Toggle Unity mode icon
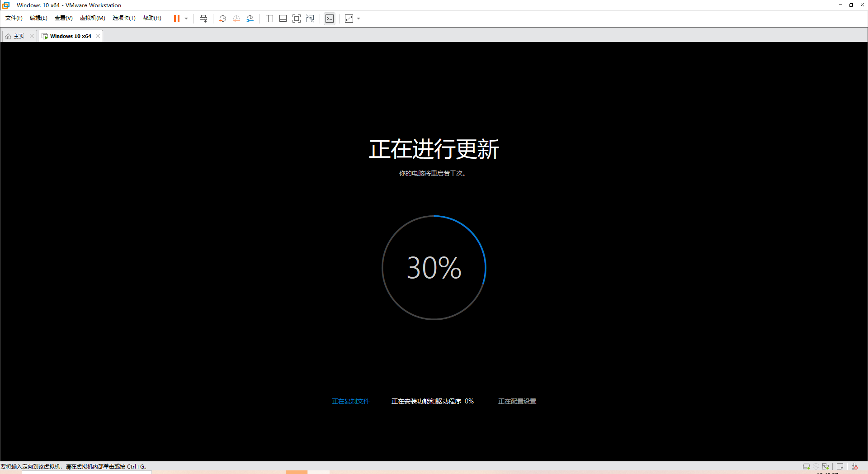The width and height of the screenshot is (868, 474). pos(310,19)
